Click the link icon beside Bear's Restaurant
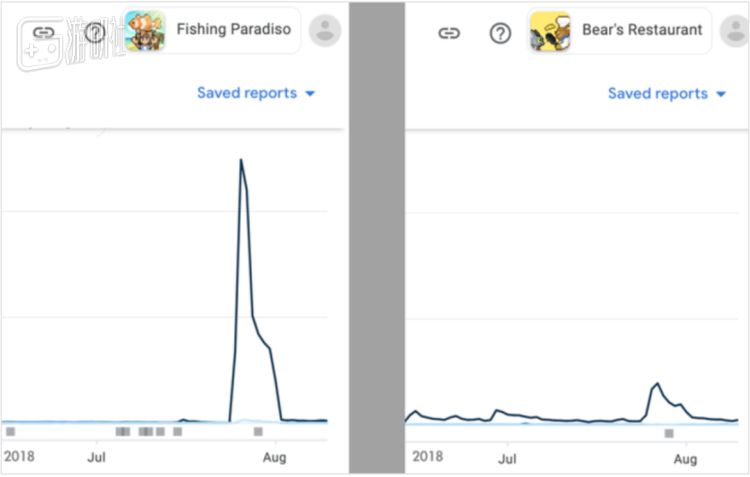The height and width of the screenshot is (477, 750). coord(449,32)
